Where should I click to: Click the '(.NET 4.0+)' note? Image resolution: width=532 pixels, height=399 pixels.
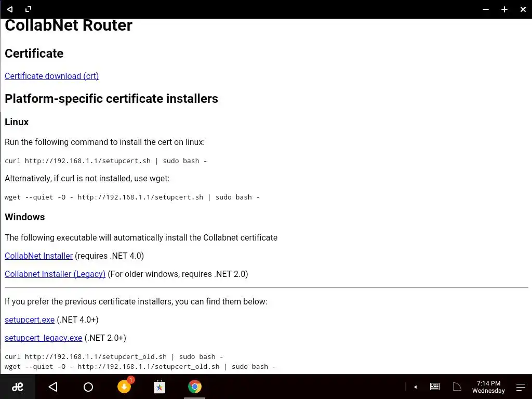pos(78,320)
